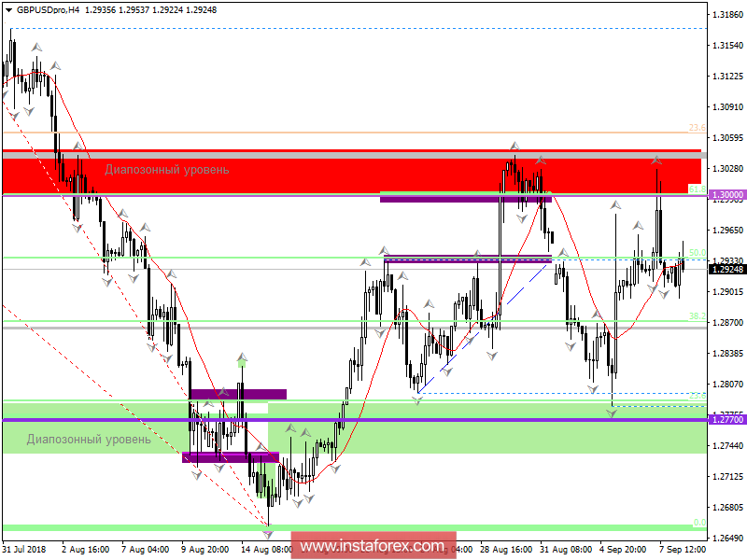Click the lower green zone label Диапазонный уровень
Viewport: 747px width, 560px height.
click(89, 439)
